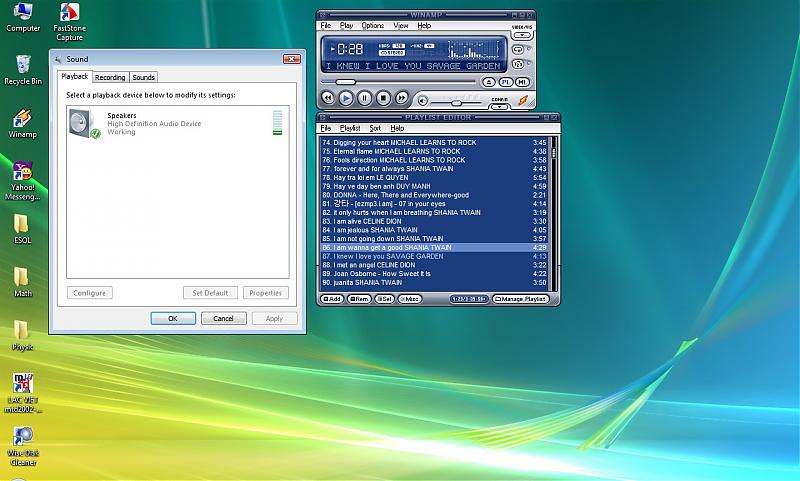Click the Winamp volume slider handle
This screenshot has height=481, width=800.
456,102
